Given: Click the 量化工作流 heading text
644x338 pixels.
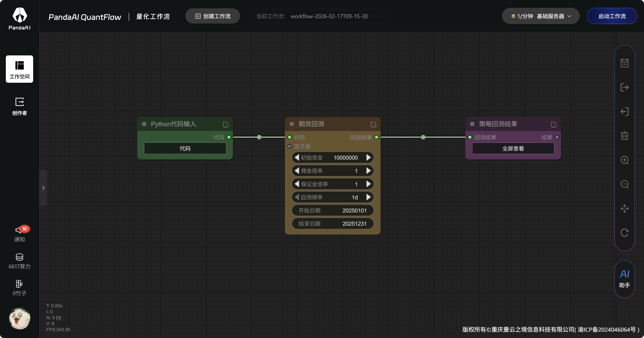Looking at the screenshot, I should click(x=153, y=16).
